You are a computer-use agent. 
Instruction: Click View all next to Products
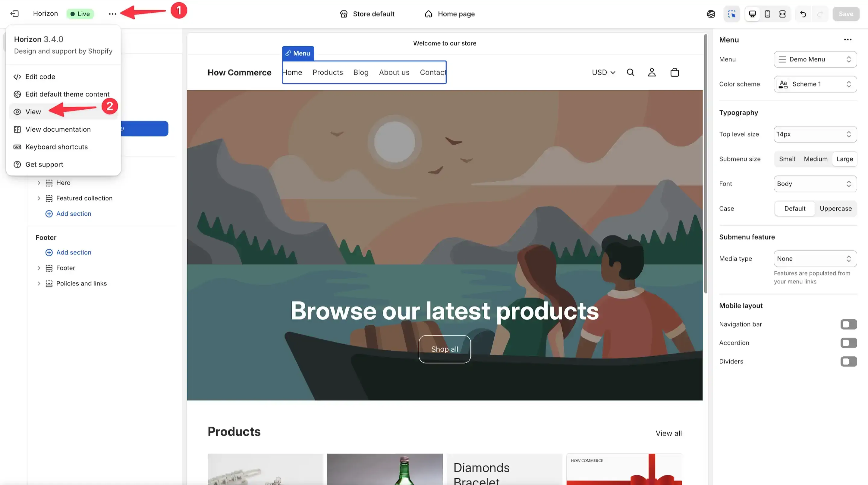[x=668, y=433]
